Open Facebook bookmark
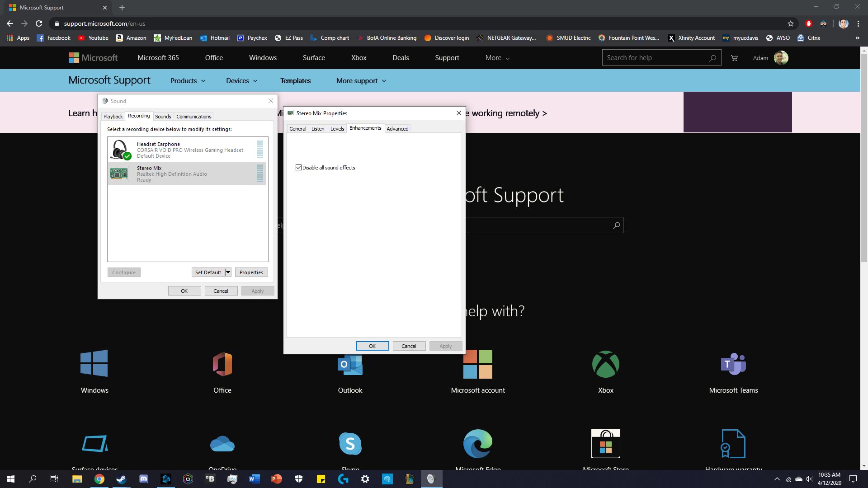Image resolution: width=868 pixels, height=488 pixels. tap(53, 38)
